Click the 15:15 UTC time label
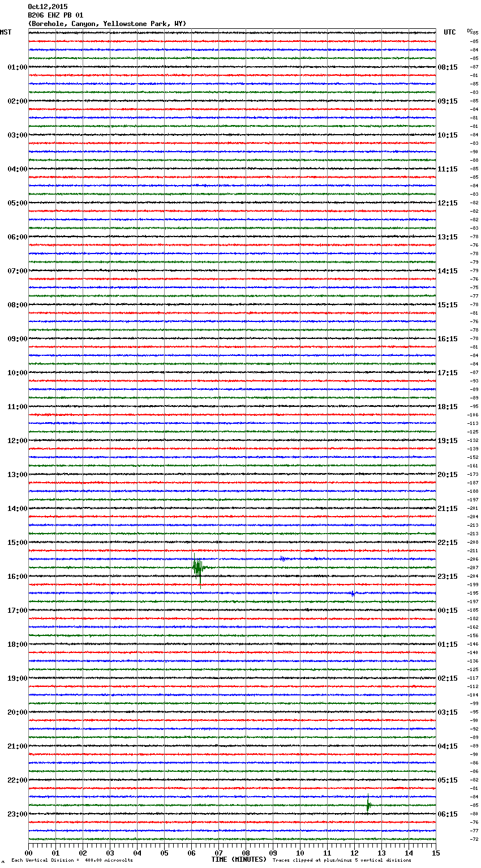The width and height of the screenshot is (481, 868). pos(448,305)
